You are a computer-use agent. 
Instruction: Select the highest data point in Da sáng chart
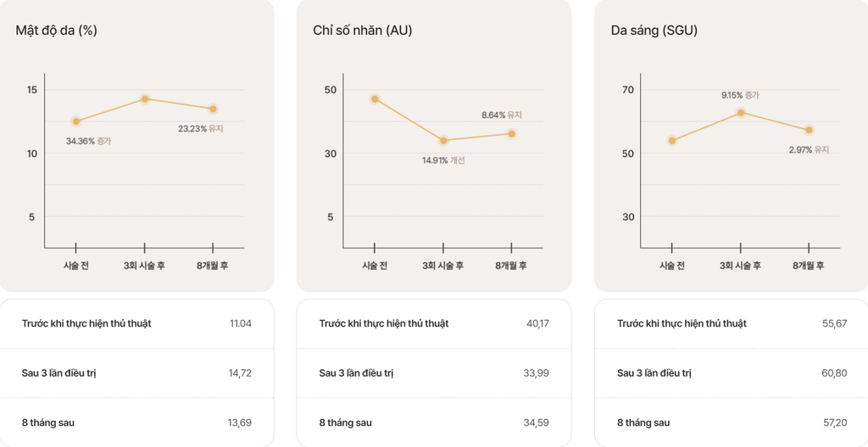click(740, 112)
